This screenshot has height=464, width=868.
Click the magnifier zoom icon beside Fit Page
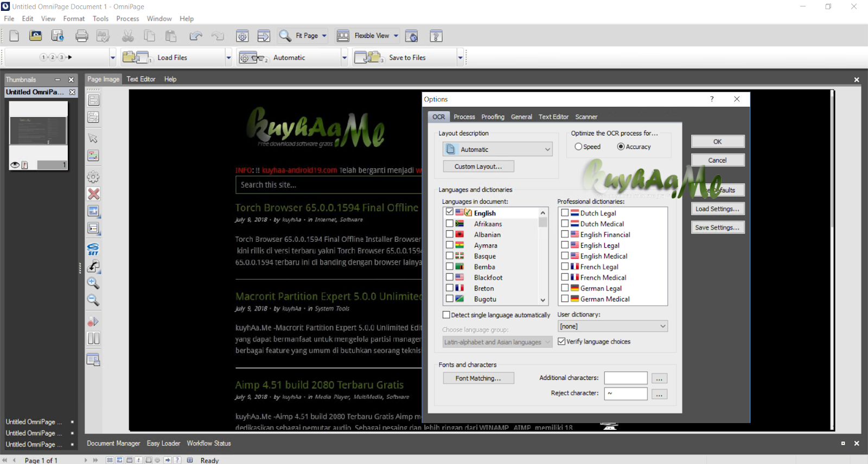pyautogui.click(x=285, y=36)
